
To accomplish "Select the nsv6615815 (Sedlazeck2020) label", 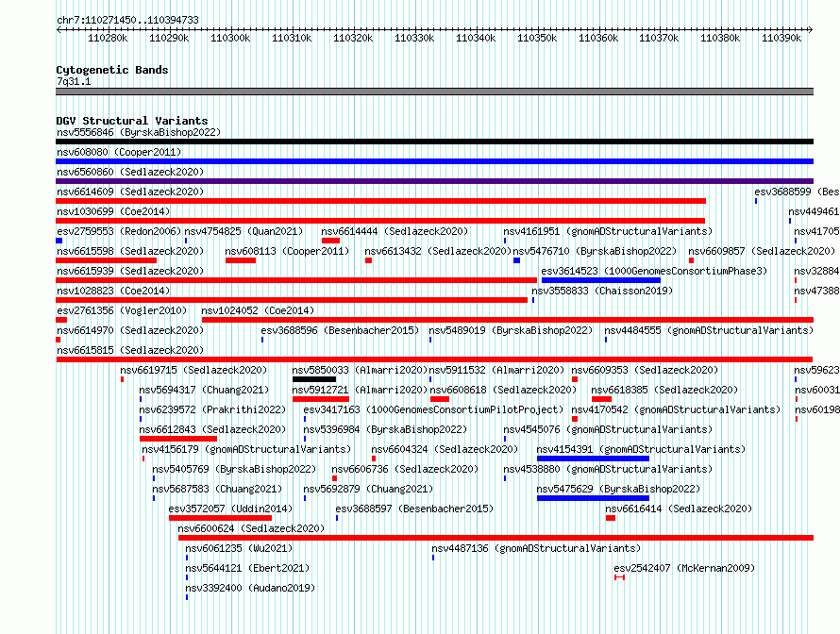I will [x=130, y=350].
